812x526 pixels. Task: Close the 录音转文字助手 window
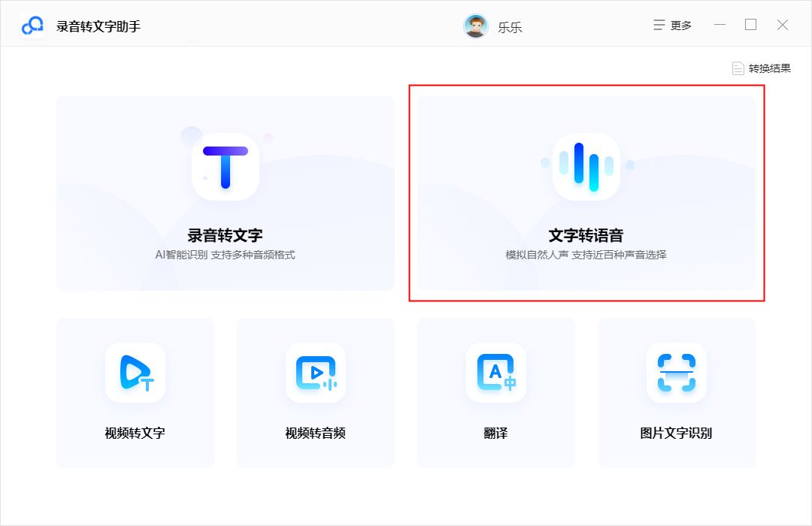(x=783, y=25)
